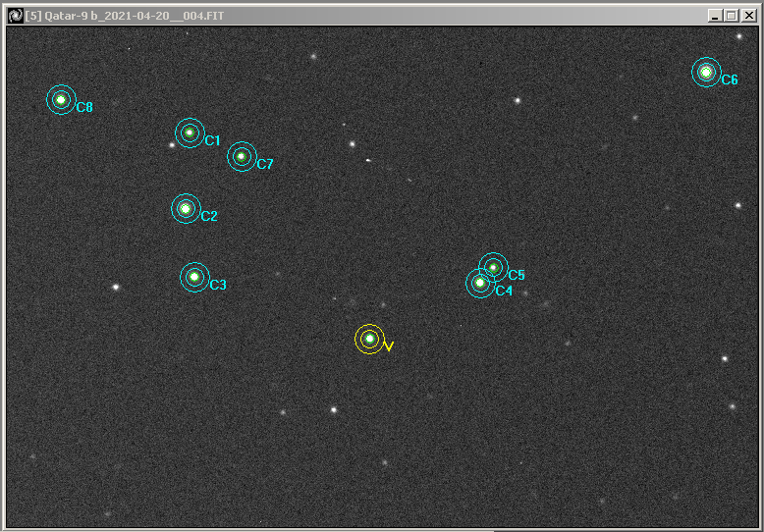Click the unmarked bright star below V
This screenshot has height=532, width=764.
[334, 409]
